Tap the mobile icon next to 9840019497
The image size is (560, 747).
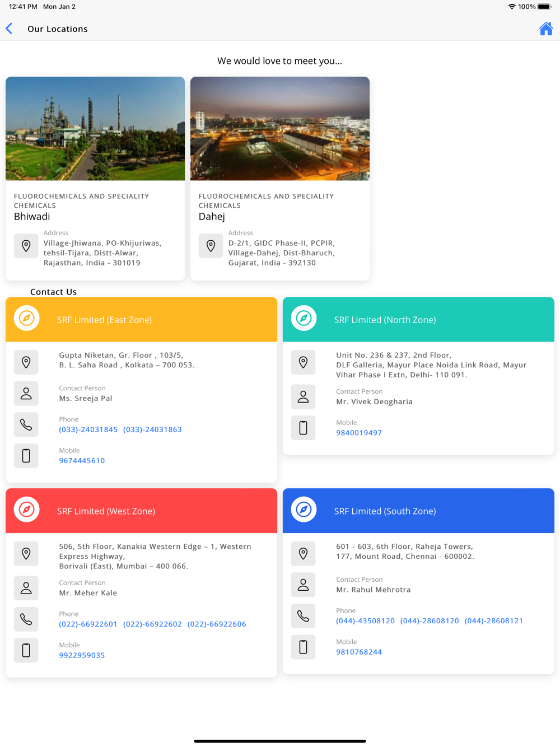click(x=304, y=428)
